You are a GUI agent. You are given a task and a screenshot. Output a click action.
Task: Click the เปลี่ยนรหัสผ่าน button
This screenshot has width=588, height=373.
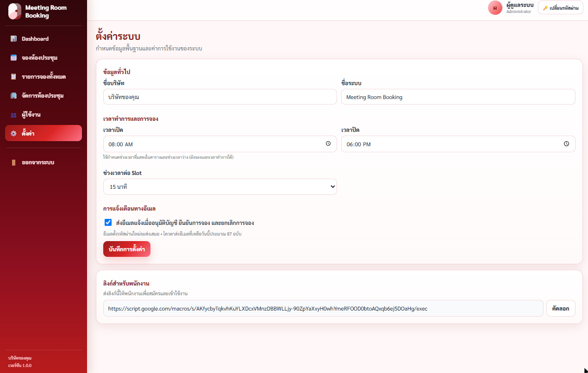tap(560, 8)
